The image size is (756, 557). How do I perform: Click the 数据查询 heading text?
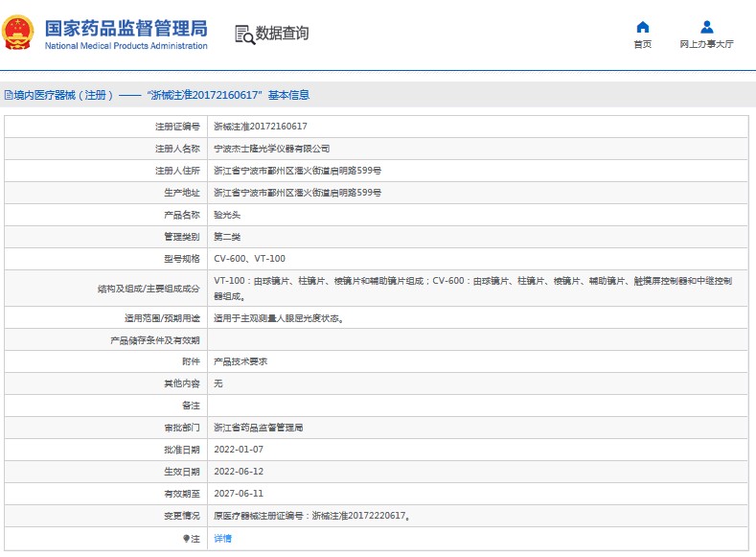pos(282,34)
